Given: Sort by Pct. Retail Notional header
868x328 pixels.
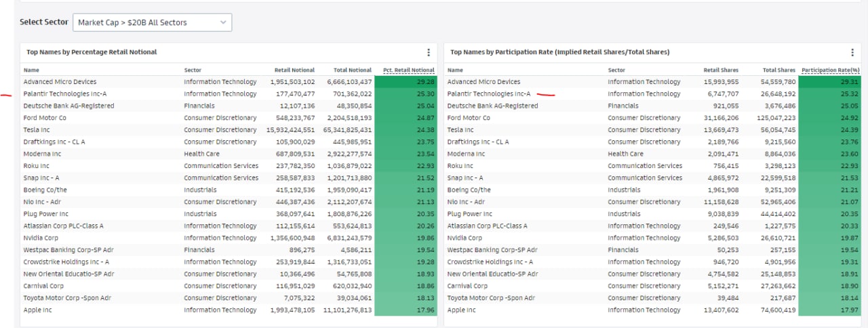Looking at the screenshot, I should tap(409, 70).
